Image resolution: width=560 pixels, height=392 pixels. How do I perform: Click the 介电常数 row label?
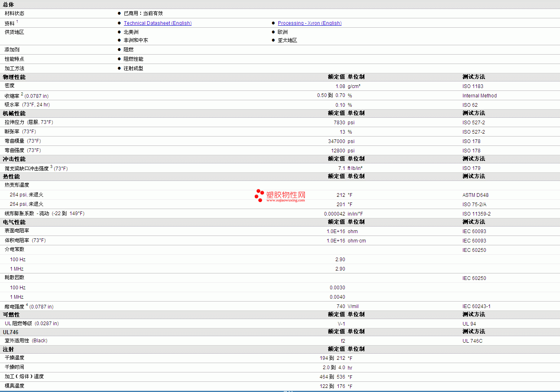(14, 249)
